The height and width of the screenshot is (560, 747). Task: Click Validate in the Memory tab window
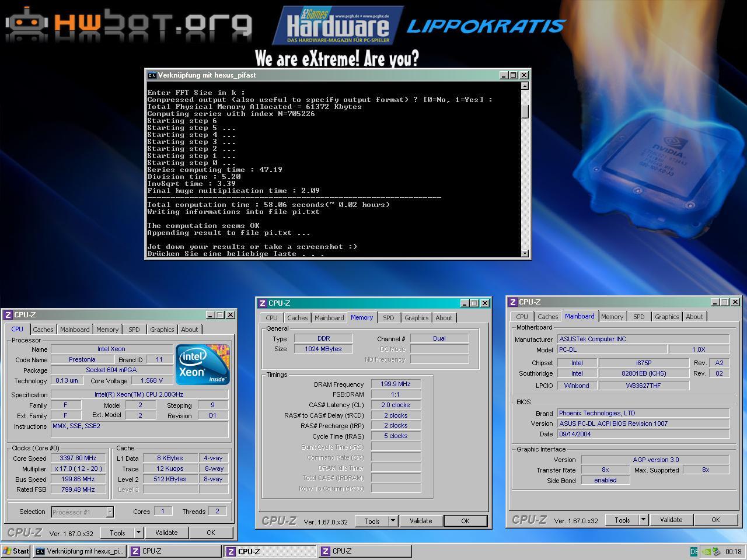[421, 521]
